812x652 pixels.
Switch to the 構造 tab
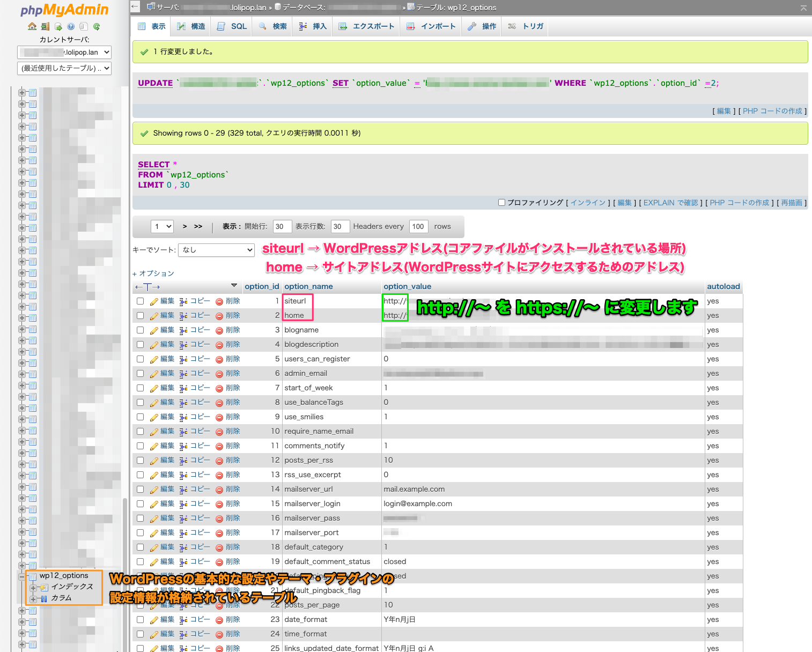tap(191, 26)
